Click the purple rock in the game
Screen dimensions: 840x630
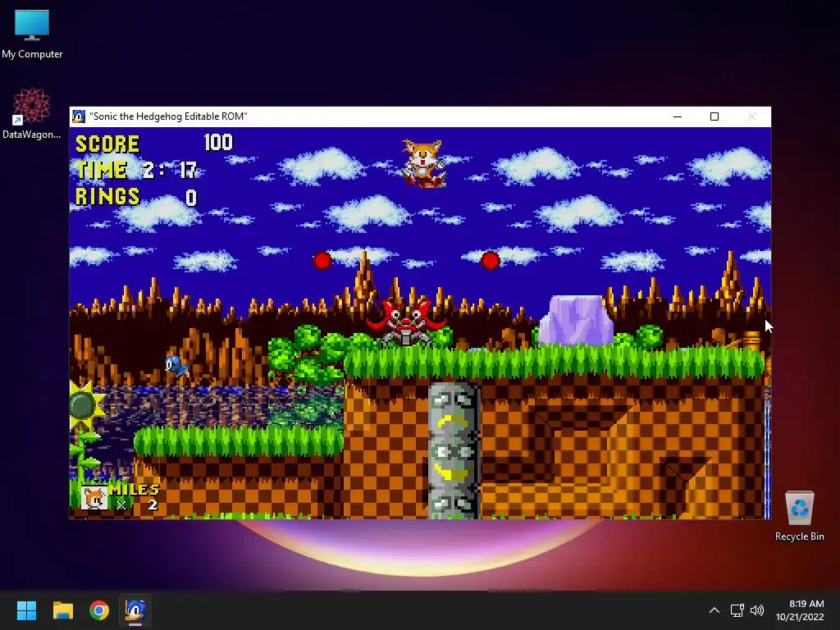coord(577,321)
